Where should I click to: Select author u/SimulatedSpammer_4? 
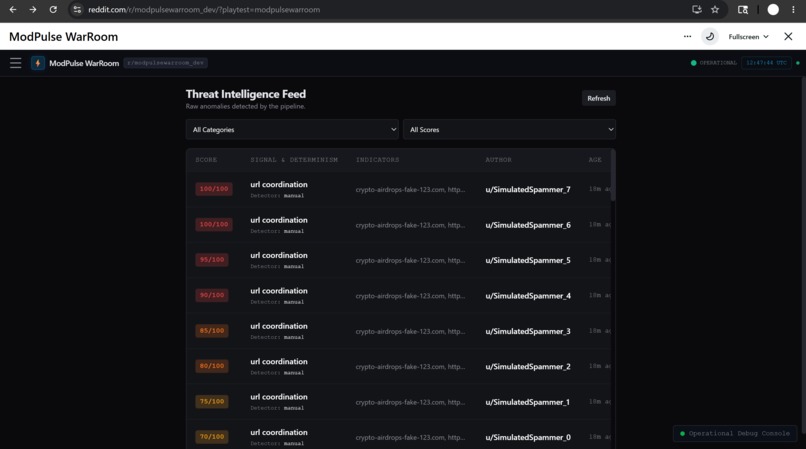pyautogui.click(x=528, y=296)
